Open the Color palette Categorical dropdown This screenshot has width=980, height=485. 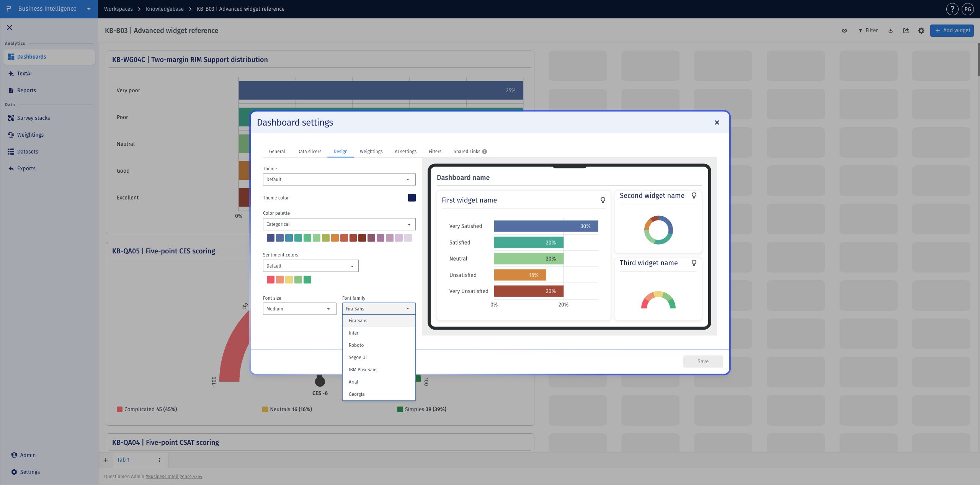(x=339, y=224)
